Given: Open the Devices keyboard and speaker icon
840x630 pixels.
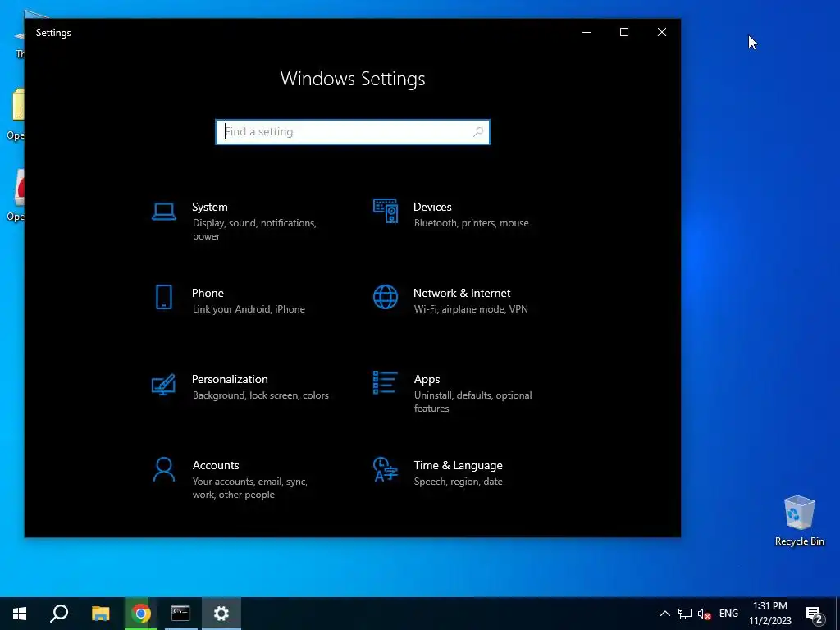Looking at the screenshot, I should [386, 211].
